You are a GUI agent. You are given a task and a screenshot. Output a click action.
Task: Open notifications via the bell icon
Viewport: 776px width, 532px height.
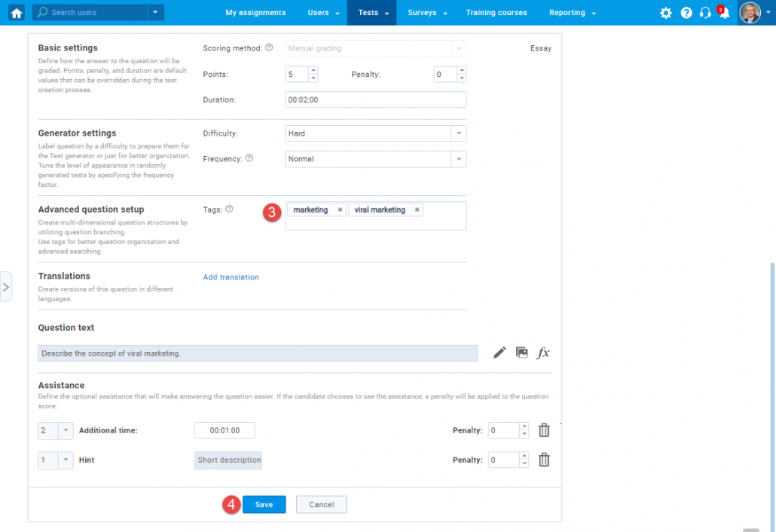coord(724,13)
